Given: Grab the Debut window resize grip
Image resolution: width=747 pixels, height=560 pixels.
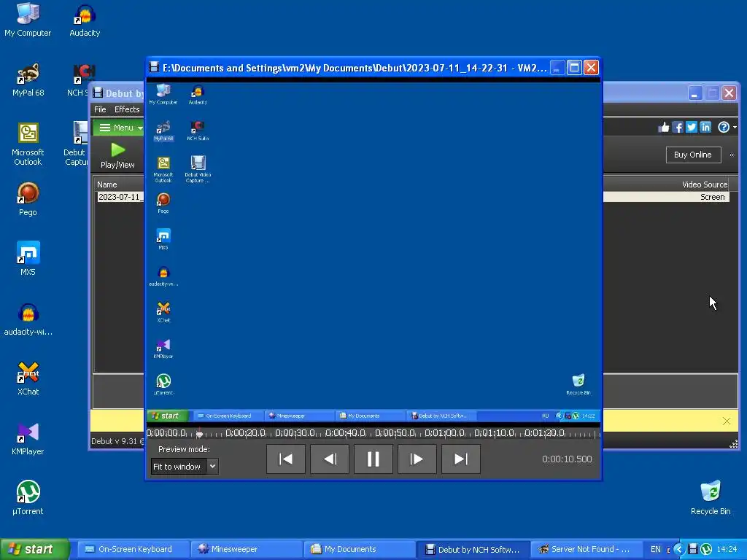Looking at the screenshot, I should (734, 444).
